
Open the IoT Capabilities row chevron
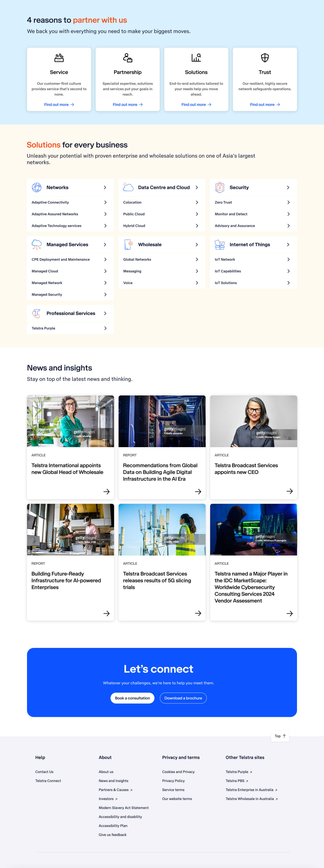coord(288,271)
